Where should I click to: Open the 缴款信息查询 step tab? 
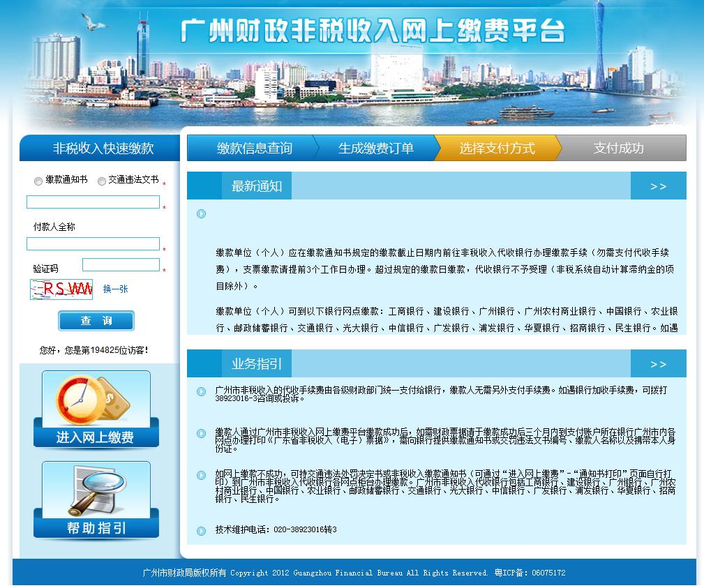[x=254, y=148]
